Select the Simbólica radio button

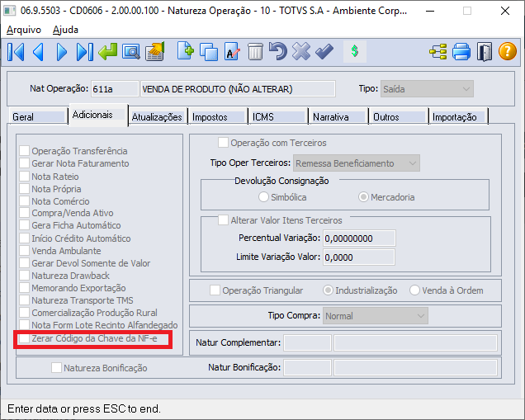(263, 197)
